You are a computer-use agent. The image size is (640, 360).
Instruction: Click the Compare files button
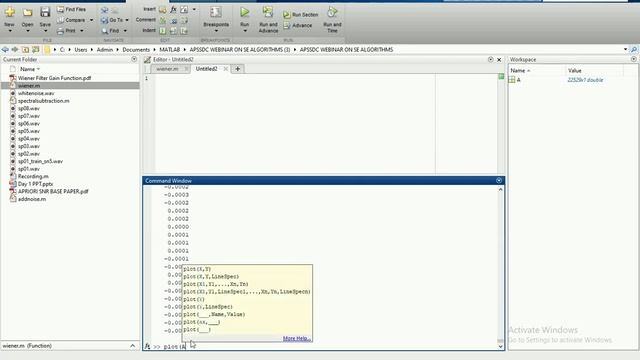pyautogui.click(x=71, y=20)
